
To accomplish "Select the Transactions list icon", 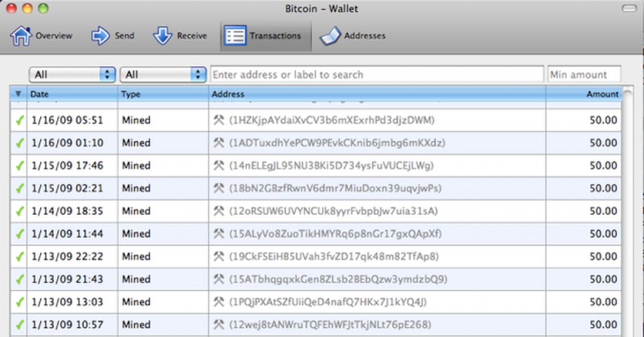I will pyautogui.click(x=235, y=36).
